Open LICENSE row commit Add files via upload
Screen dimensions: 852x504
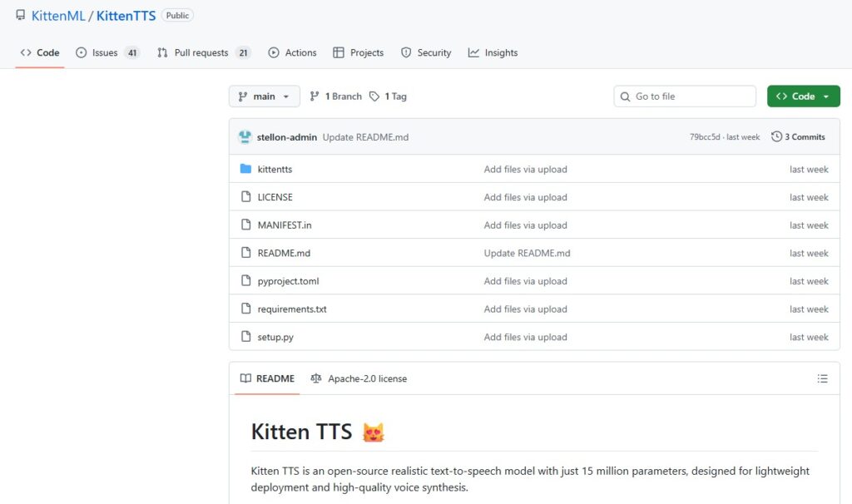526,197
